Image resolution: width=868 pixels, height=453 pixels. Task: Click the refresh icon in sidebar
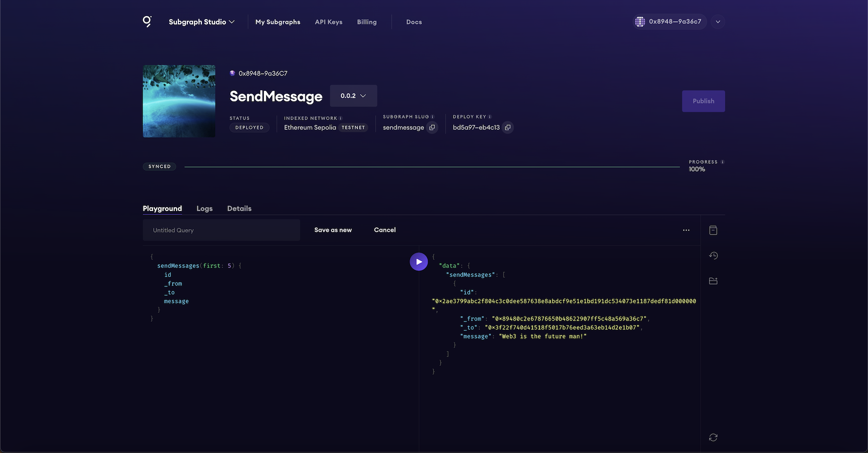click(713, 437)
